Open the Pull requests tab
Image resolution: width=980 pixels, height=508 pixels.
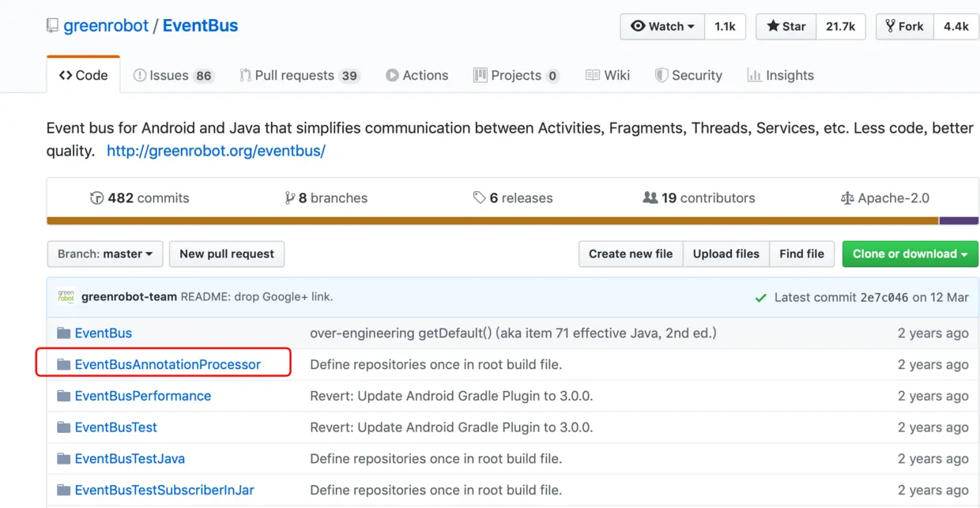click(x=299, y=76)
